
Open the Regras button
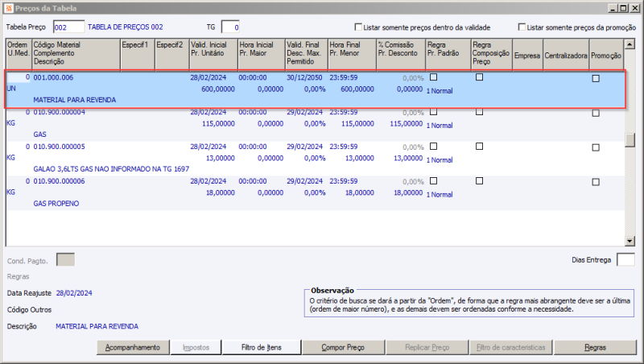[x=596, y=348]
